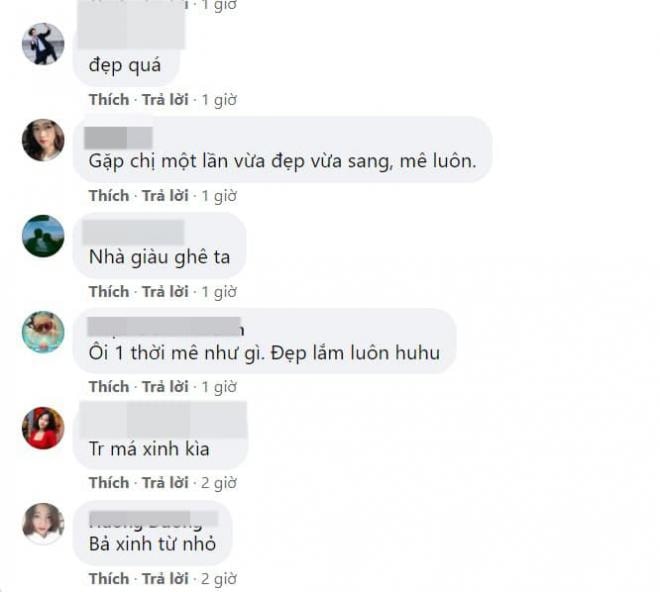Open '2 giờ' timestamp of 'Tr má xinh kìa'
This screenshot has height=592, width=660.
click(219, 483)
